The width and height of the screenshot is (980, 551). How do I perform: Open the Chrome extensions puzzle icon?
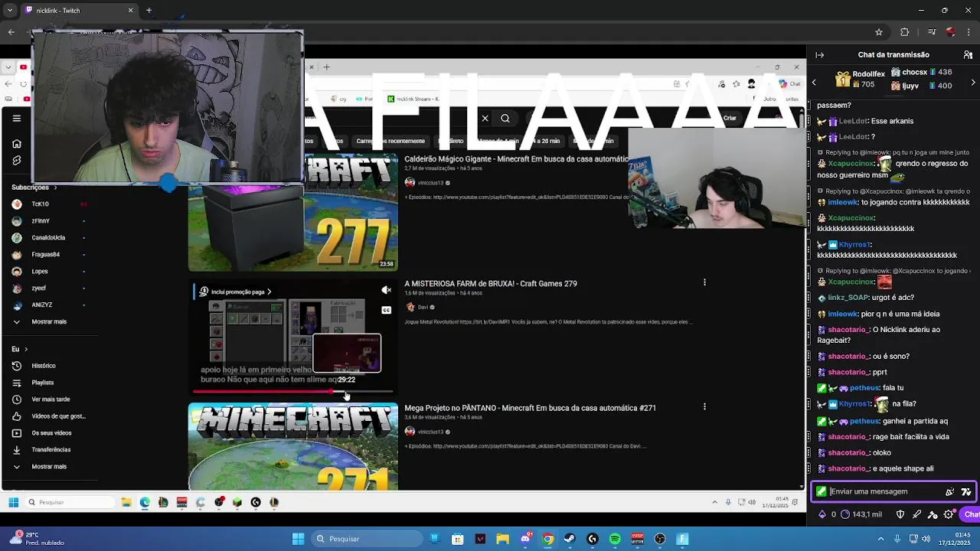pyautogui.click(x=904, y=32)
